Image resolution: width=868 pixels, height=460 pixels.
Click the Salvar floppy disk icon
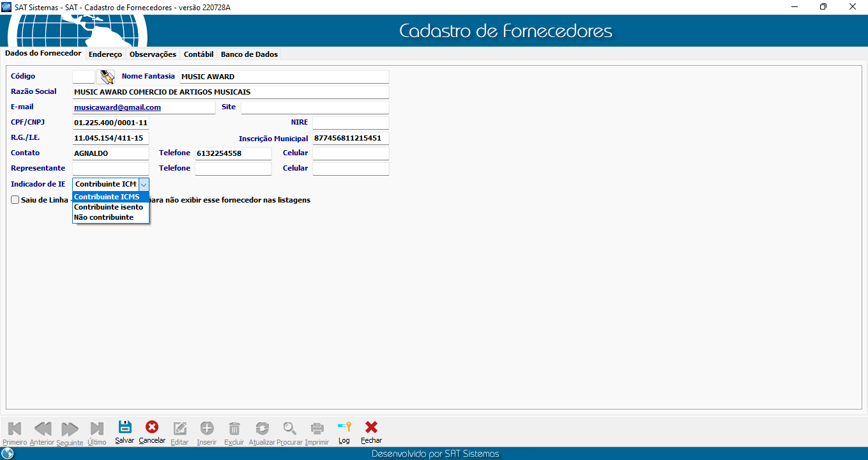[125, 428]
